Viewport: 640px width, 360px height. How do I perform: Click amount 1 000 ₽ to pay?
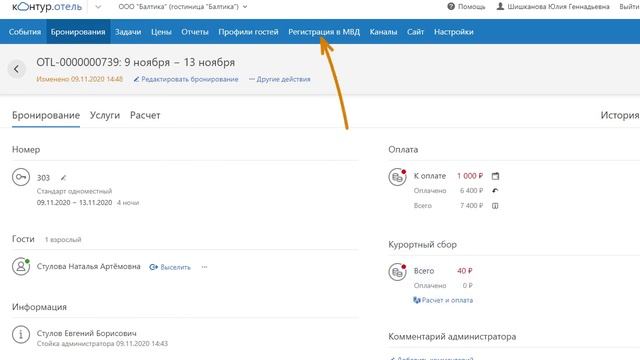pyautogui.click(x=470, y=176)
